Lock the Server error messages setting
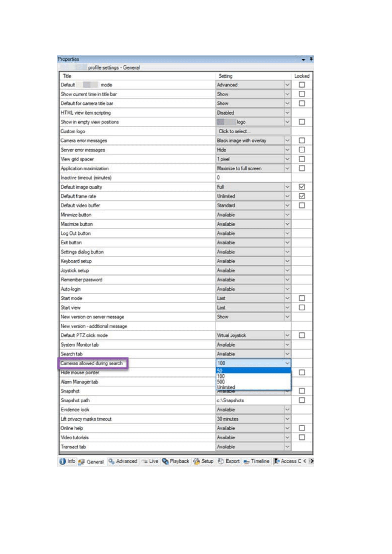 point(302,150)
